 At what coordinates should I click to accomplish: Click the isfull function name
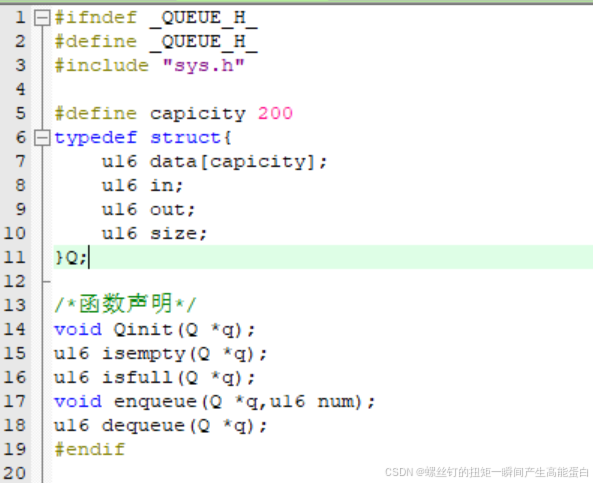(137, 377)
